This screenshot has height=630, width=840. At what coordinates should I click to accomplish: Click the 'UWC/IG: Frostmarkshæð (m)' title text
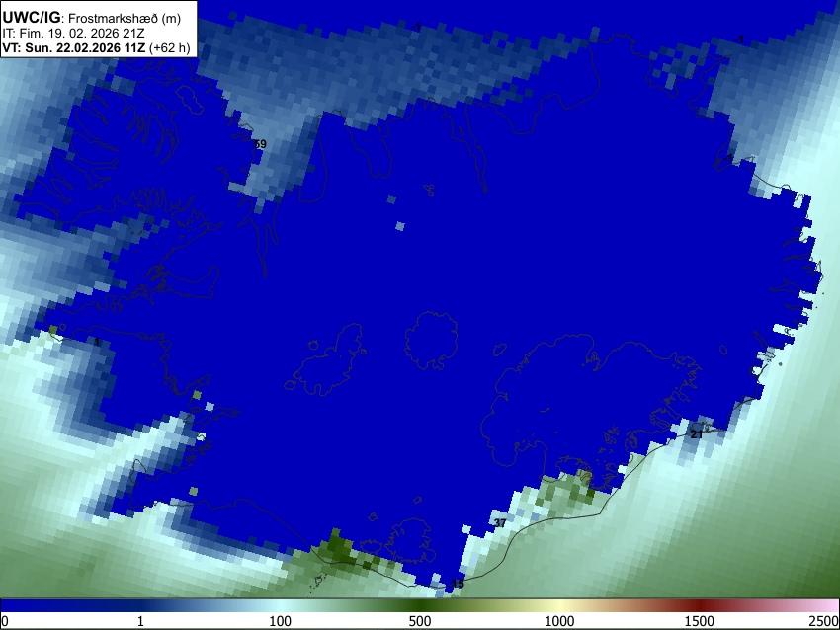pos(91,18)
